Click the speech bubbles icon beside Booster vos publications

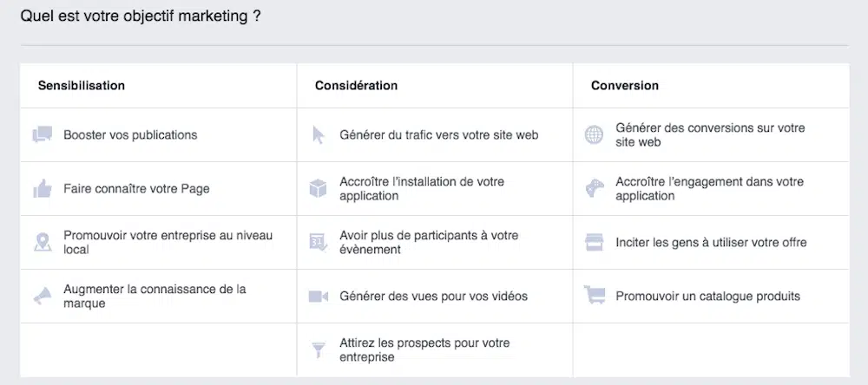tap(42, 135)
